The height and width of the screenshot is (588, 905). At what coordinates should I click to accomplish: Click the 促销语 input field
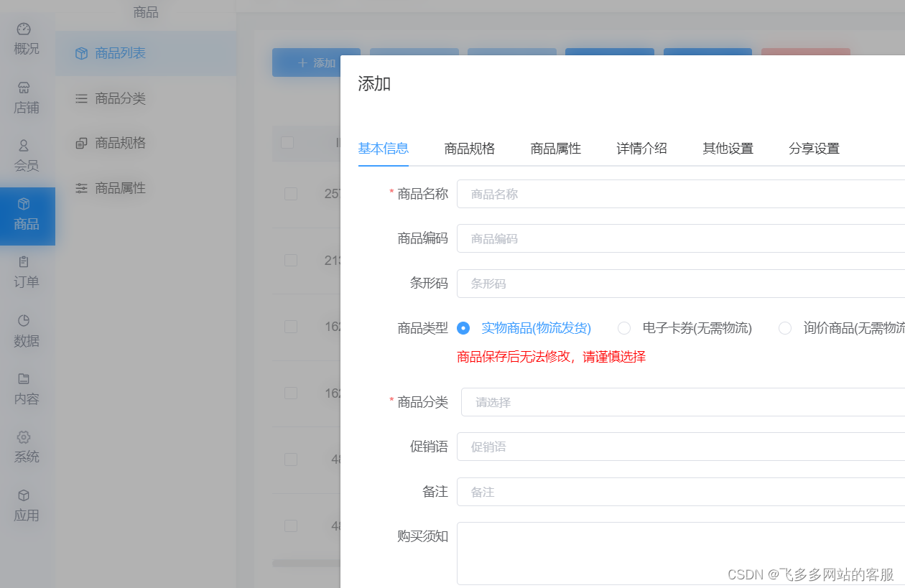[x=681, y=447]
